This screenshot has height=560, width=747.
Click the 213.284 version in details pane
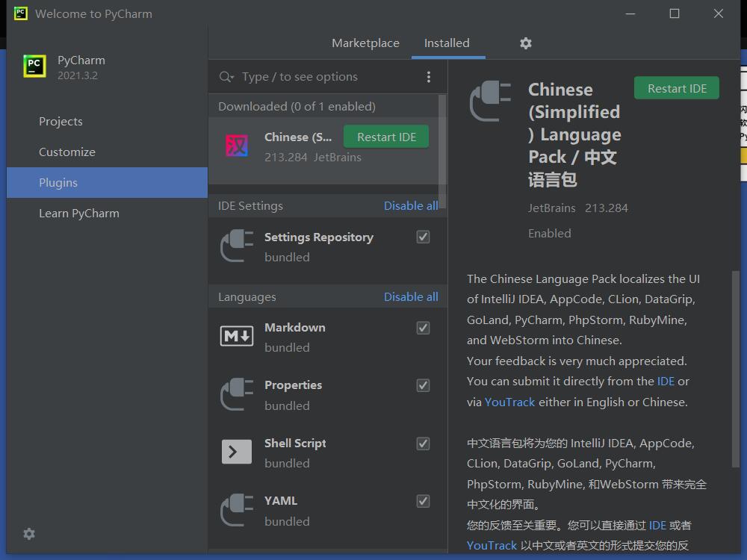point(607,208)
